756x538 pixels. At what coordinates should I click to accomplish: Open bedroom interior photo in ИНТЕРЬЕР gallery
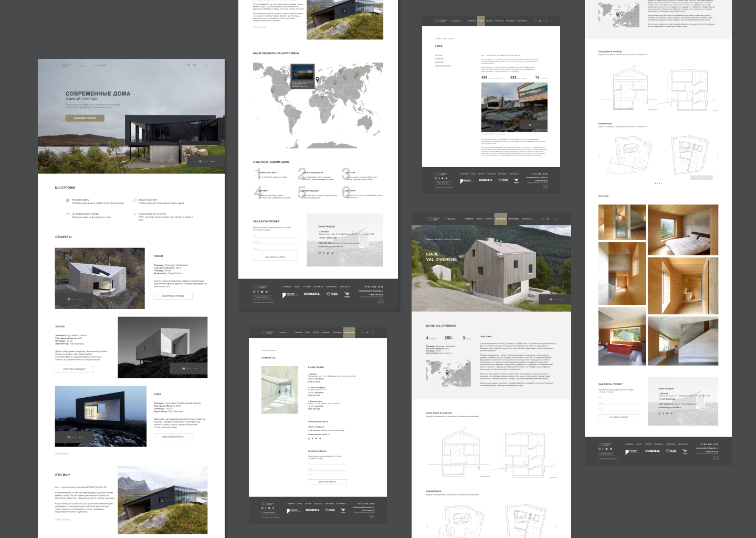pos(683,230)
